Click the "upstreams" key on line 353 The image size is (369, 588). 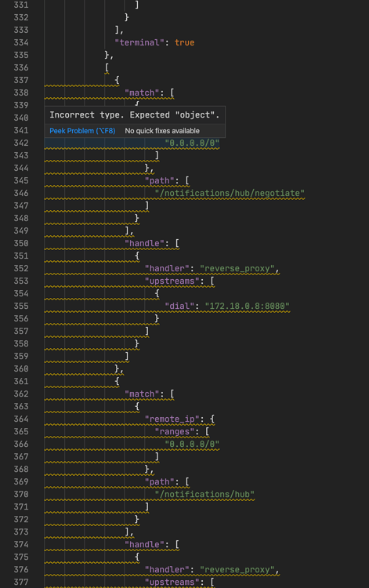coord(172,281)
